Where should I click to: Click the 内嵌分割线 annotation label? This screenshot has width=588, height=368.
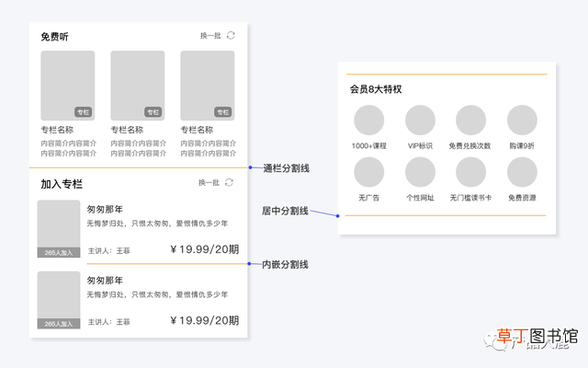285,264
